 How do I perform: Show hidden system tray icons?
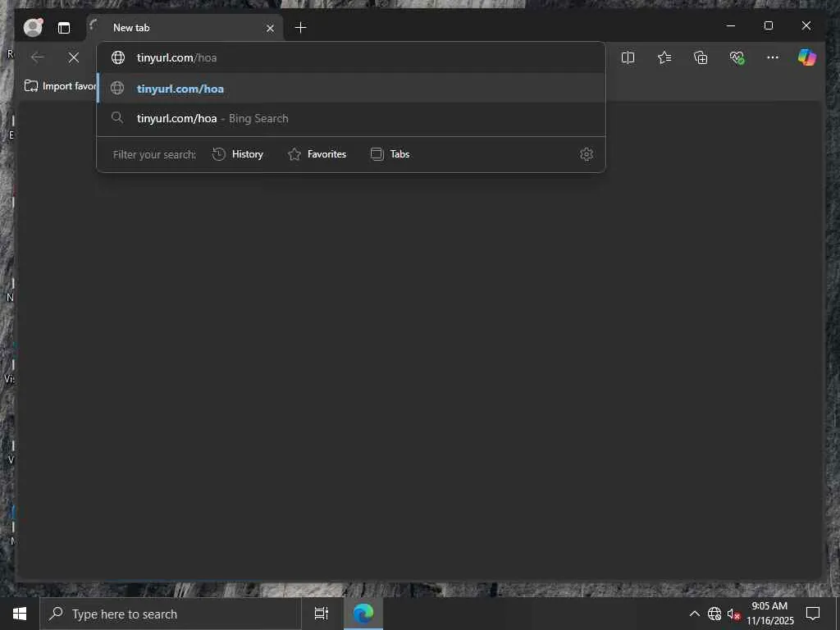coord(694,614)
